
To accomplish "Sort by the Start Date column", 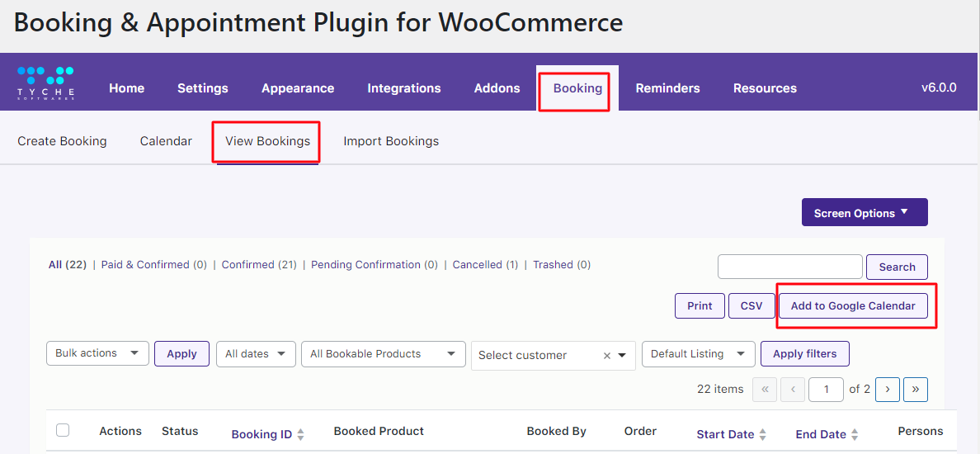I will click(x=725, y=434).
